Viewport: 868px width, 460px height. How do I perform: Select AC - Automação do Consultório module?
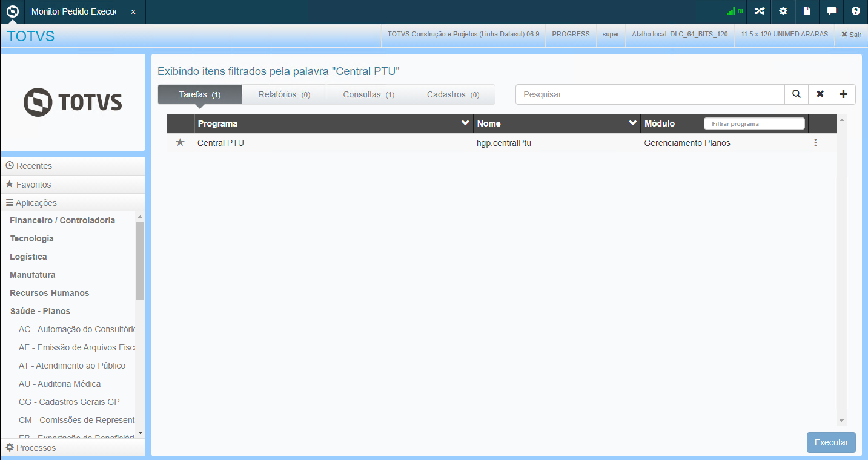coord(77,329)
